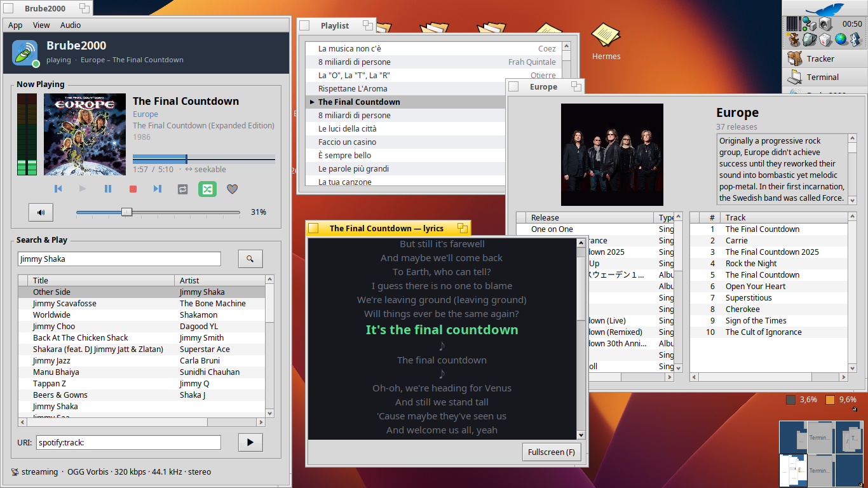Sort search results by the Artist column header
This screenshot has width=868, height=488.
pos(219,280)
